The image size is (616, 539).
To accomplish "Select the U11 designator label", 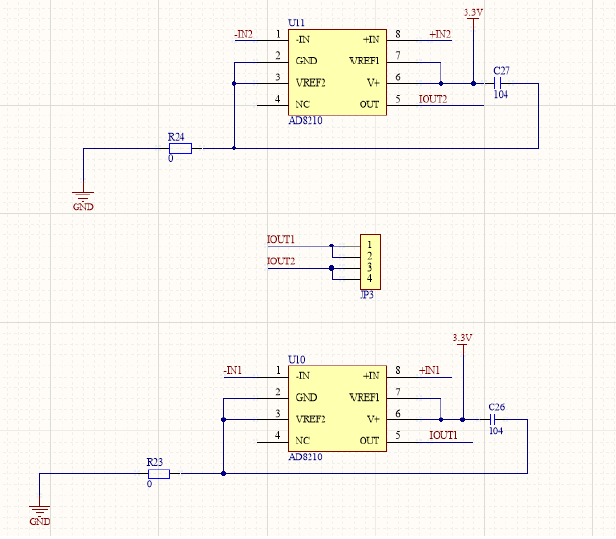I will coord(296,23).
